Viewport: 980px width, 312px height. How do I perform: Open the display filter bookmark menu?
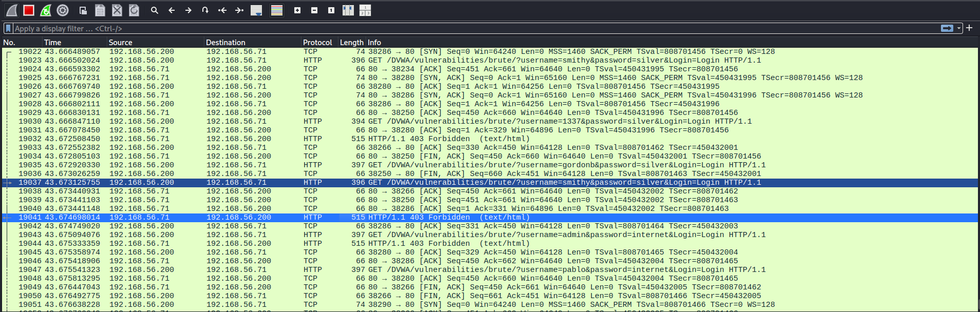pyautogui.click(x=8, y=28)
